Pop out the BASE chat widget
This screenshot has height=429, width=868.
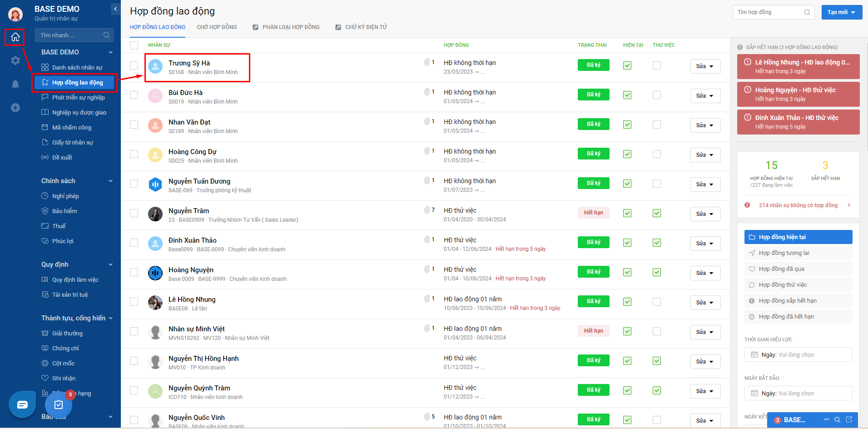pyautogui.click(x=849, y=419)
